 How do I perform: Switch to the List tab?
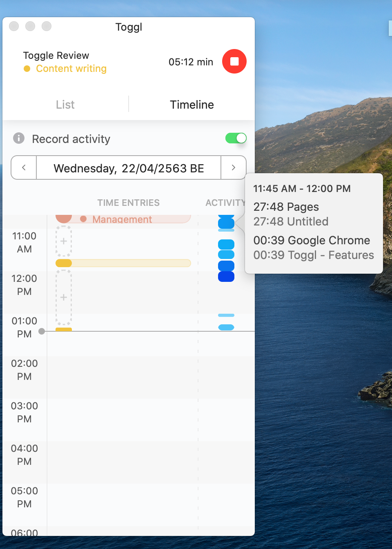tap(65, 105)
